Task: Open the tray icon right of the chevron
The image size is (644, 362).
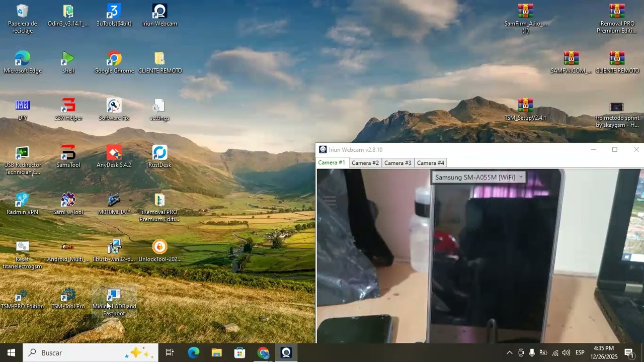Action: [x=521, y=353]
